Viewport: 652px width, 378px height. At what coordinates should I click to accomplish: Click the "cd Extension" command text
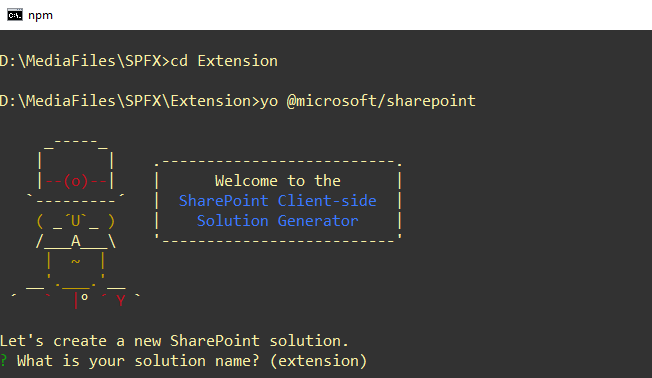tap(224, 61)
